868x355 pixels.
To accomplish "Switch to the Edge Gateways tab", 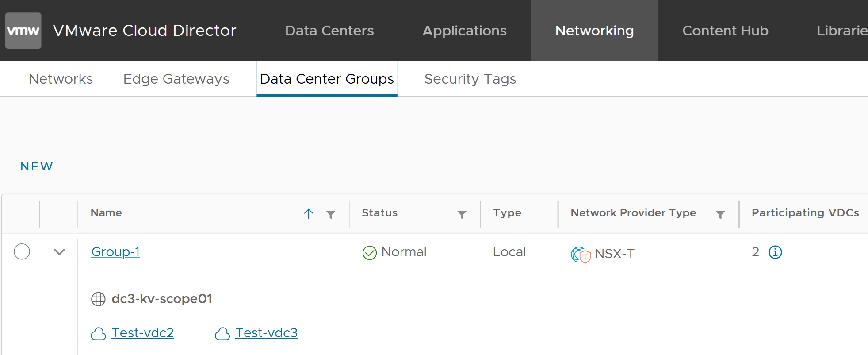I will [x=176, y=79].
